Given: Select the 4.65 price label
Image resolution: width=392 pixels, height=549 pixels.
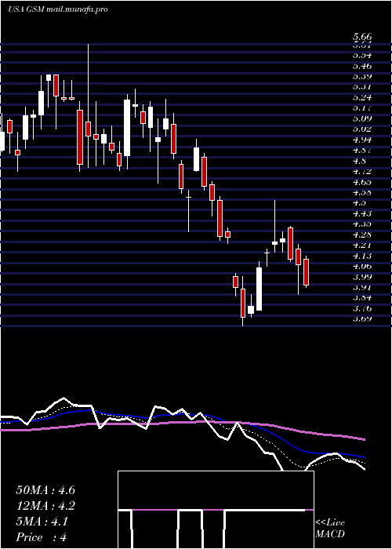Looking at the screenshot, I should point(362,182).
